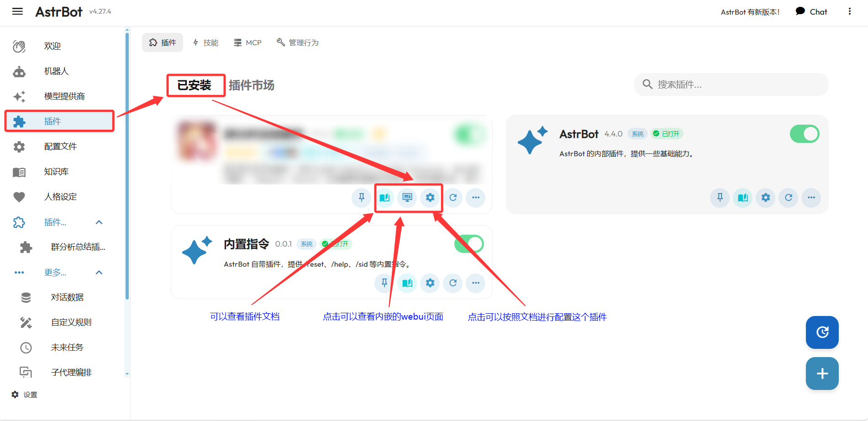Viewport: 868px width, 421px height.
Task: Click the 内置指令 plugin sparkle icon
Action: [x=197, y=250]
